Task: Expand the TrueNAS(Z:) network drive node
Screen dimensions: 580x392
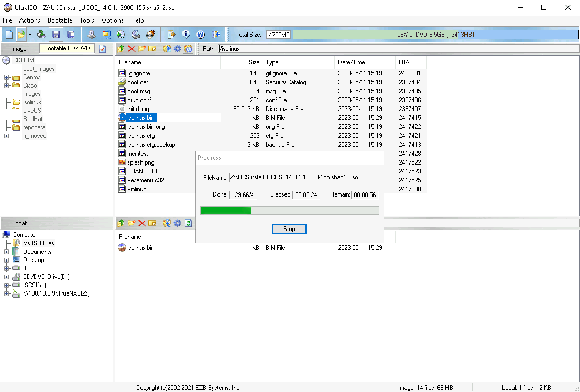Action: (6, 293)
